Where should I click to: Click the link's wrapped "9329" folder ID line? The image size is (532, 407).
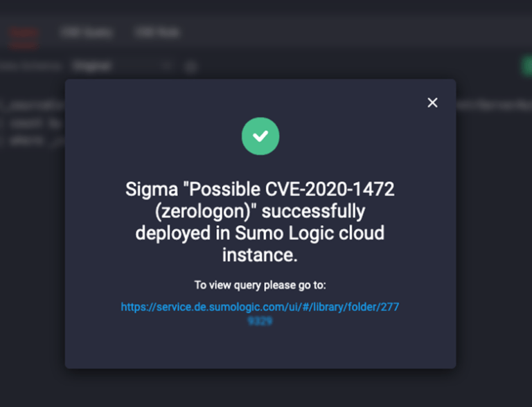click(260, 321)
